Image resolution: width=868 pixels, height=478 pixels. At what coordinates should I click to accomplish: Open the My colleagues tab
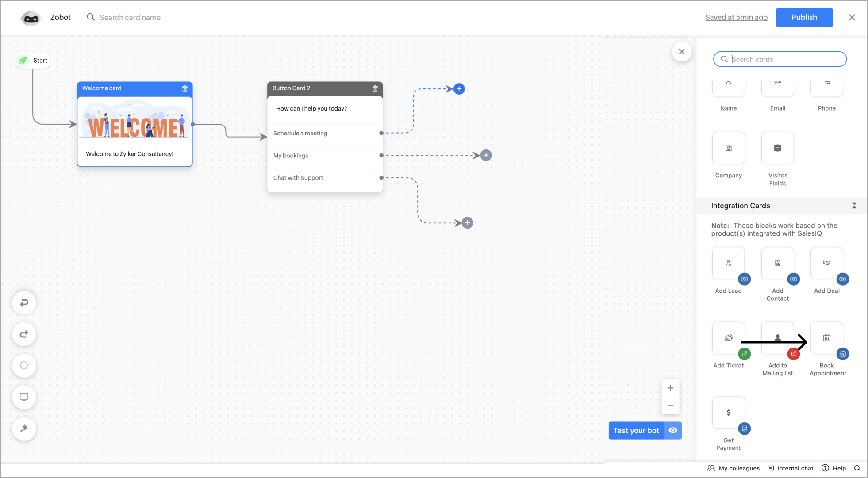point(734,468)
